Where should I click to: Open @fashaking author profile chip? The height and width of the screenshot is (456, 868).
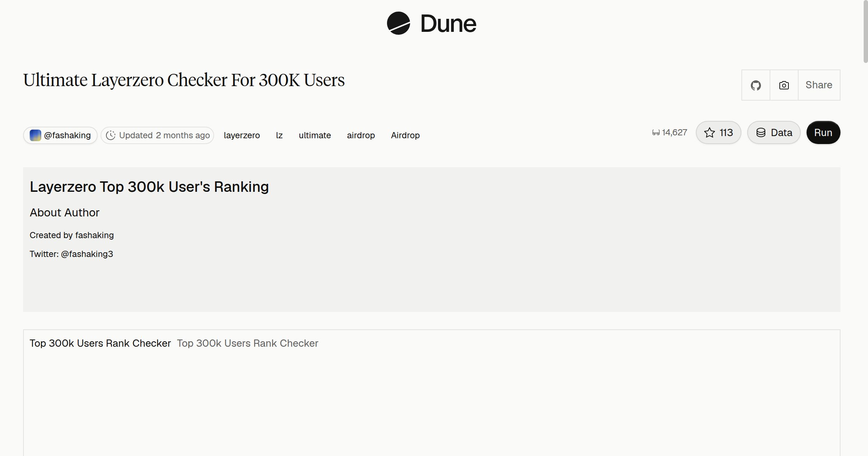click(x=60, y=135)
